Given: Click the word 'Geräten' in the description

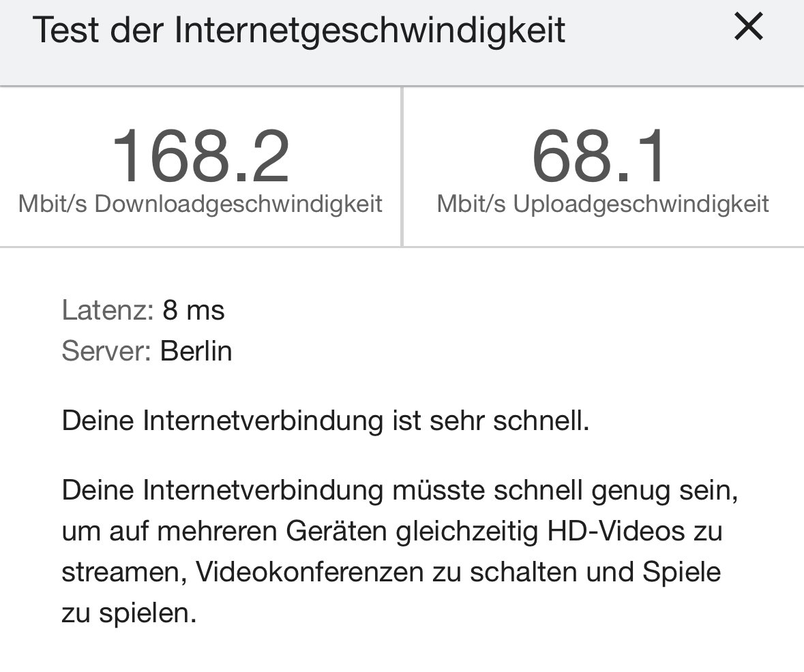Looking at the screenshot, I should coord(336,531).
